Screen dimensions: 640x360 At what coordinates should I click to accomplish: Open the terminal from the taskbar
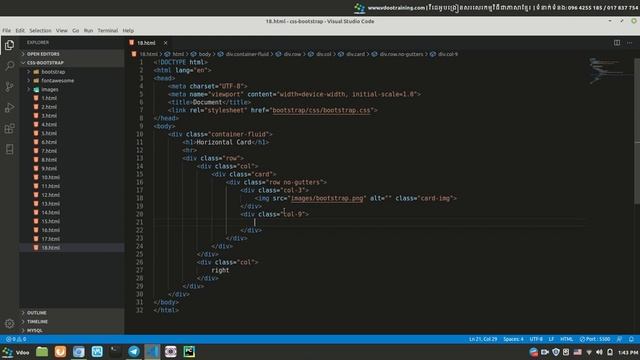[x=116, y=351]
